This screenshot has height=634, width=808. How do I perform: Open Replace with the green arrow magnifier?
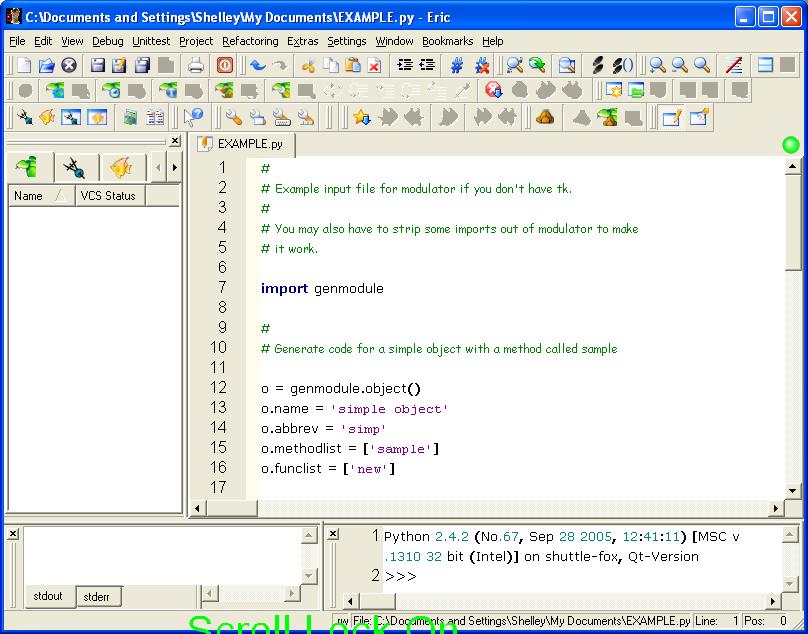pos(537,65)
